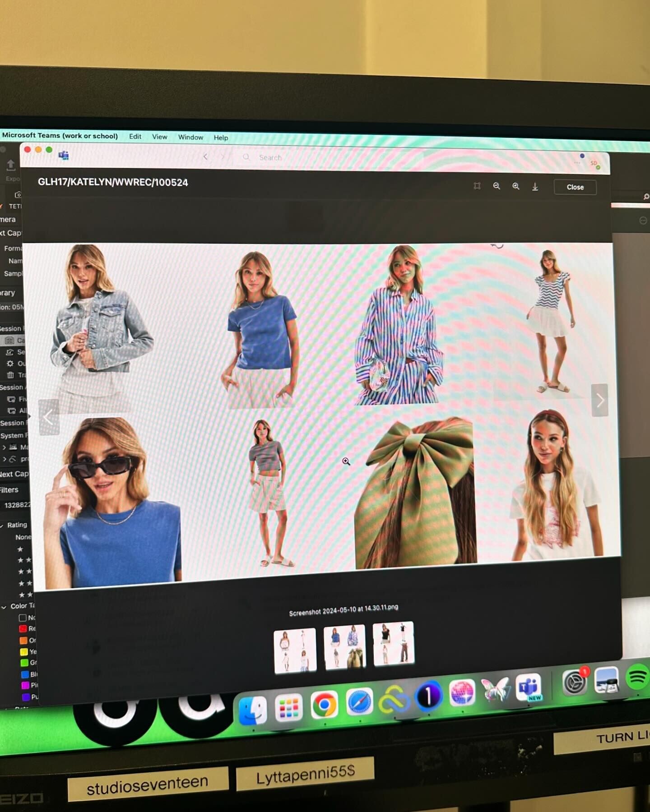Click the fit-to-screen icon in viewer toolbar

[x=477, y=186]
